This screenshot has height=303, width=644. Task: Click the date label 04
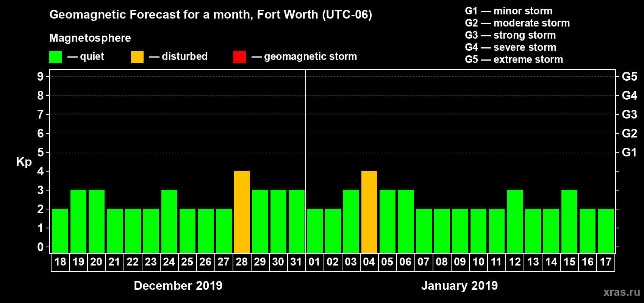369,262
